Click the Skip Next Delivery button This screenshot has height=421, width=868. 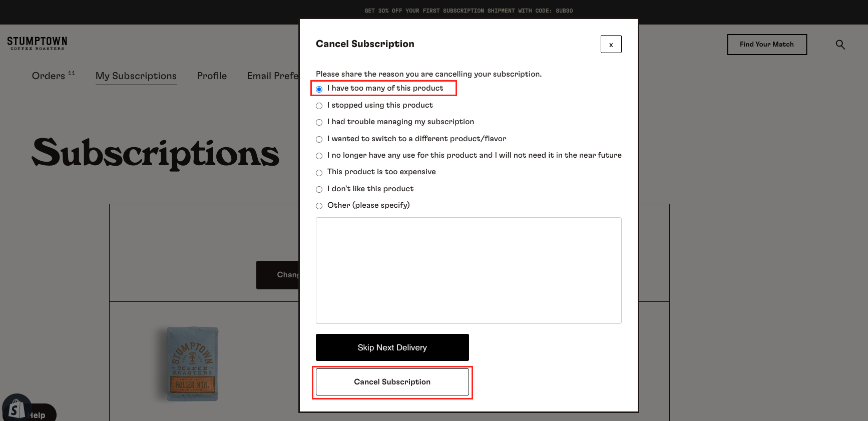click(x=392, y=347)
